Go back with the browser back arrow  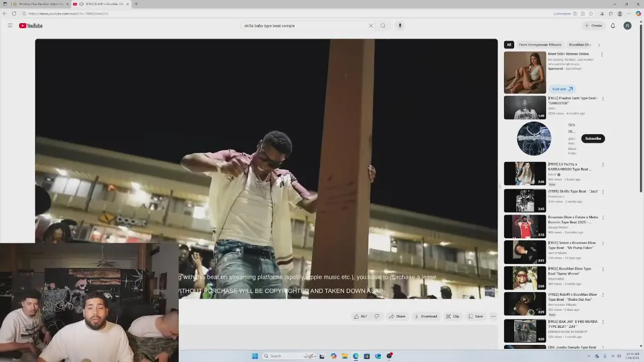click(x=5, y=14)
